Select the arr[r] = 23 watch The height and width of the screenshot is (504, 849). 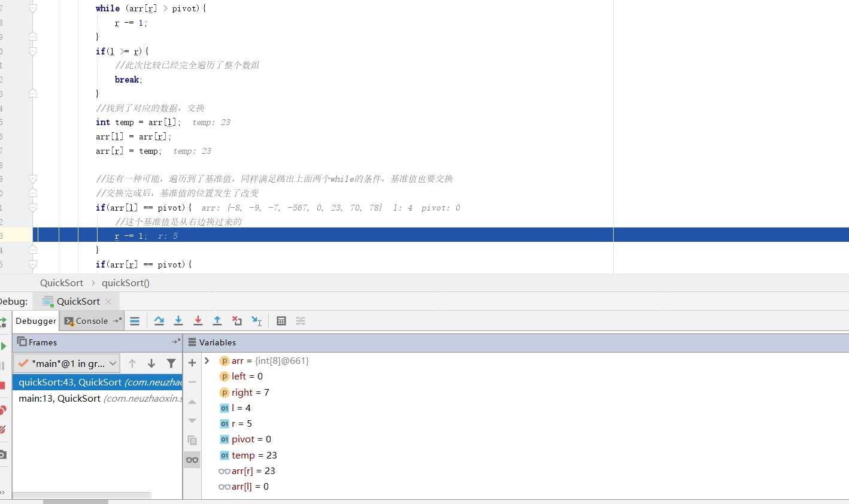[247, 470]
